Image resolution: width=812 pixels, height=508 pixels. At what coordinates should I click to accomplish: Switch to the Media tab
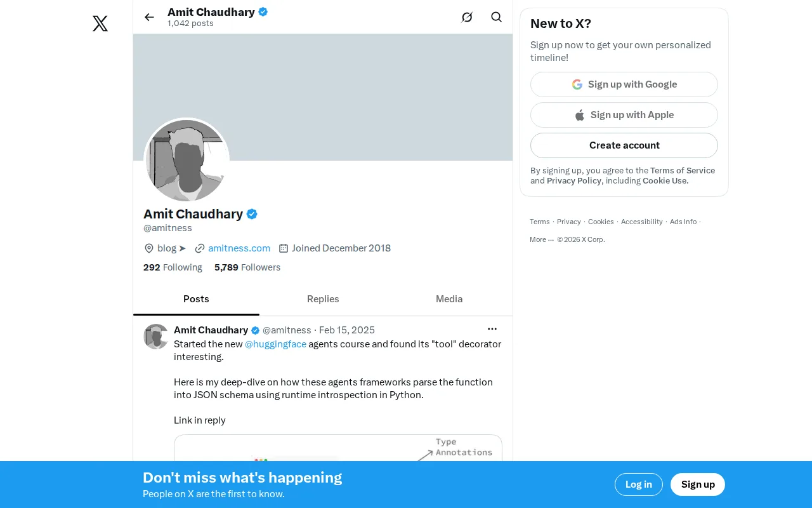pos(449,299)
